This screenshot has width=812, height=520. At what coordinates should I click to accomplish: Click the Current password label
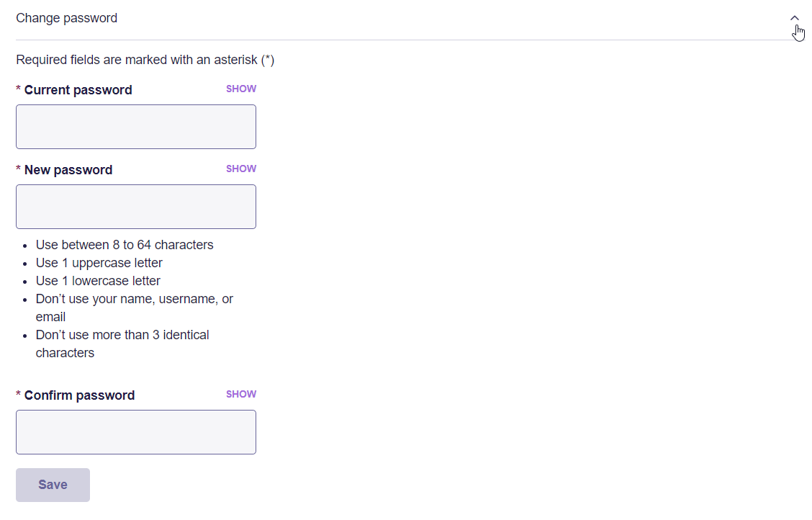[x=78, y=89]
